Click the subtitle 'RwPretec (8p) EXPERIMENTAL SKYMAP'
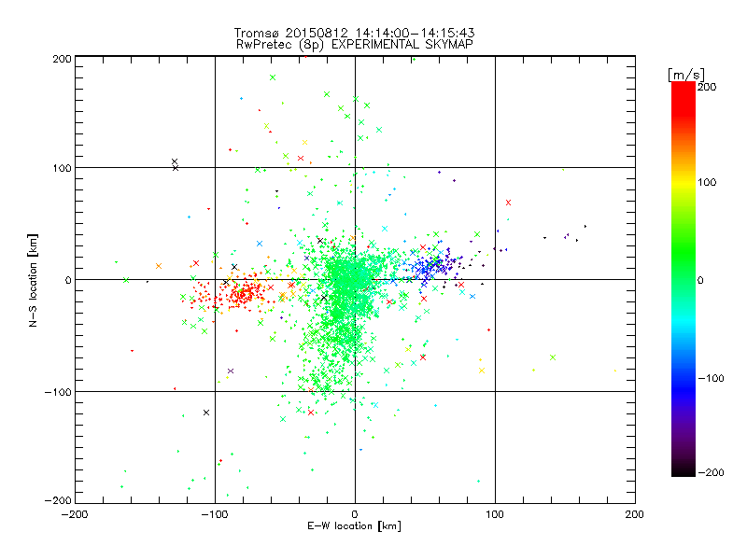Image resolution: width=747 pixels, height=560 pixels. pyautogui.click(x=355, y=44)
